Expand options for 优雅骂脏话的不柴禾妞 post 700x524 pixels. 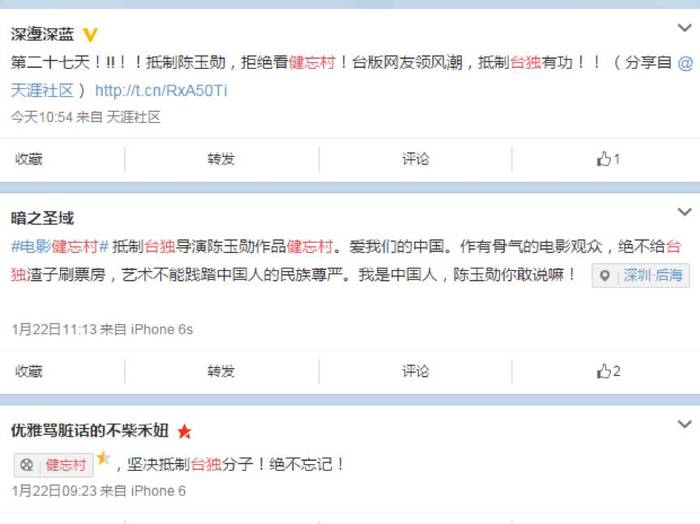(x=684, y=424)
